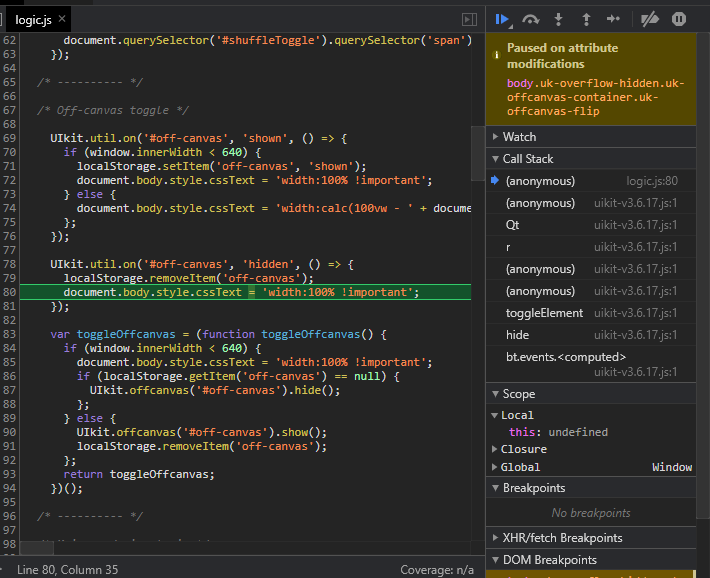Viewport: 710px width, 578px height.
Task: Click body.uk-overflow-hidden element link
Action: (x=595, y=97)
